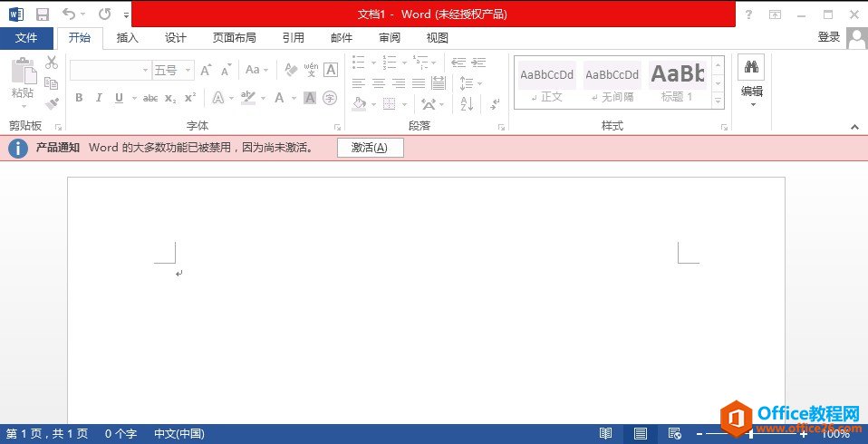Click the 登录 sign-in link
868x444 pixels.
pos(829,37)
